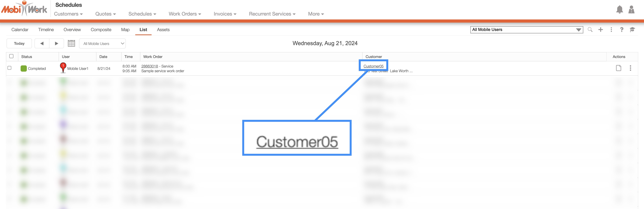Viewport: 644px width, 209px height.
Task: Open the user profile icon
Action: [x=631, y=10]
